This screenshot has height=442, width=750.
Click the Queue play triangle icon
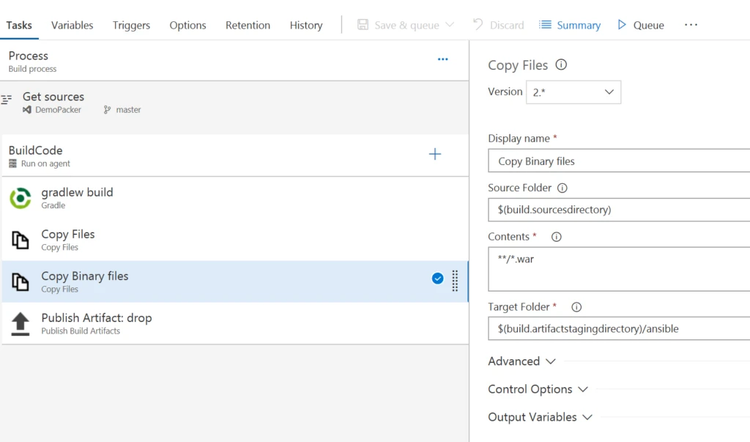pos(621,24)
